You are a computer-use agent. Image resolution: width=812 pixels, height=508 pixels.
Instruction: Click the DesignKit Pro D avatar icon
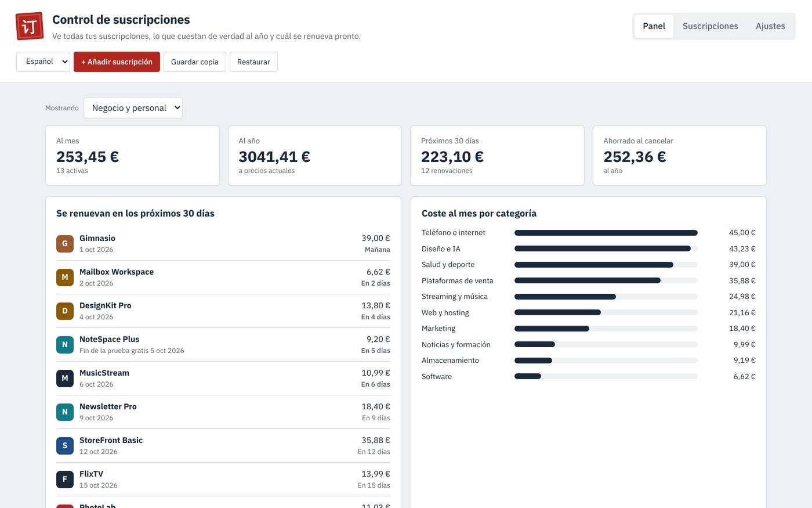[65, 311]
